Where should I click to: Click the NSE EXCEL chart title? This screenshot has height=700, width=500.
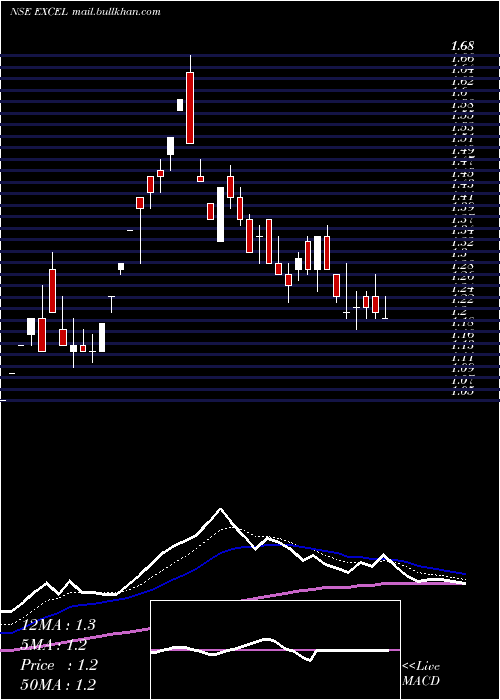tap(38, 12)
